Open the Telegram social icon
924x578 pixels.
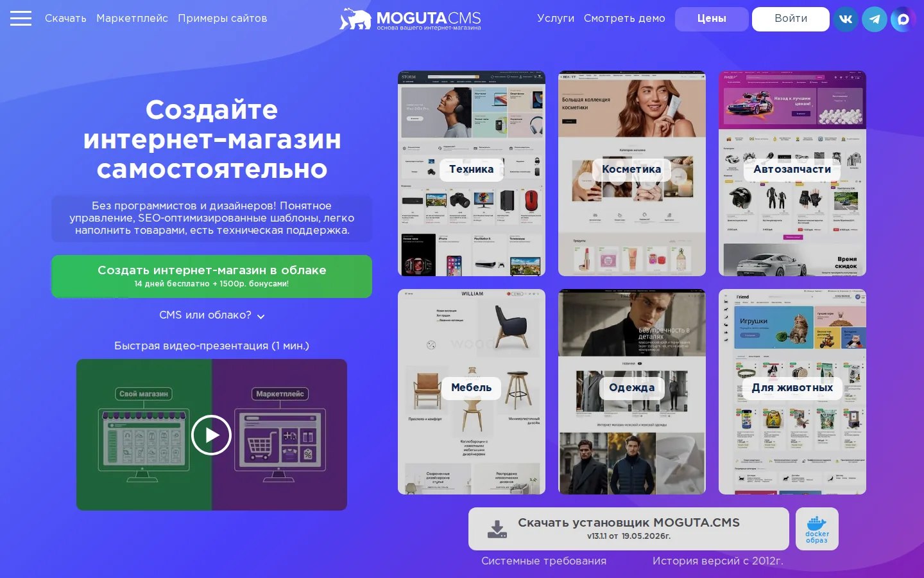tap(874, 19)
